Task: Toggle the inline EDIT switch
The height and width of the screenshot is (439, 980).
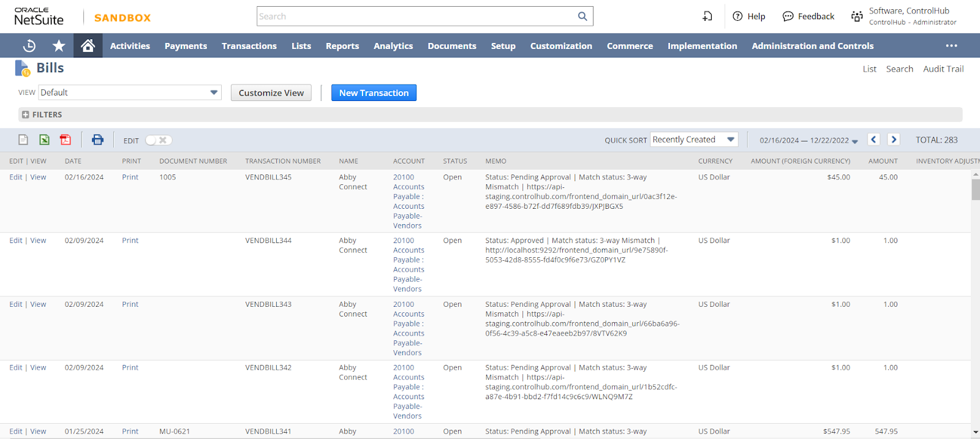Action: 159,140
